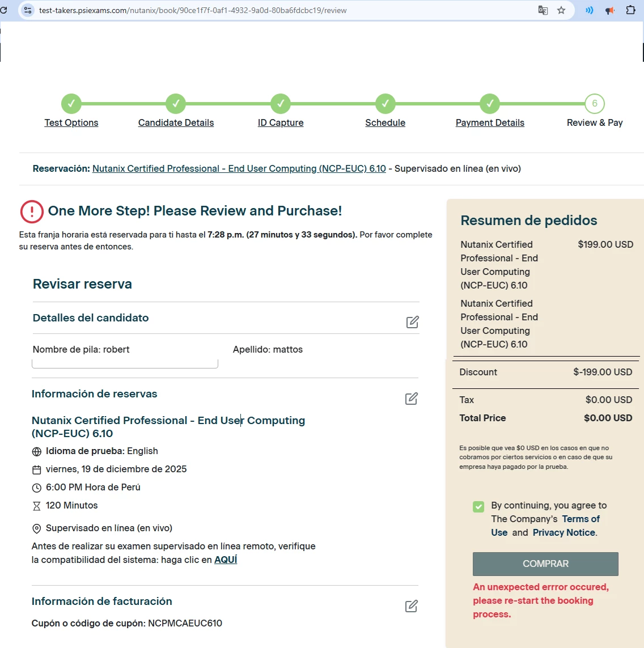Click the Revisar reserva heading

point(82,284)
